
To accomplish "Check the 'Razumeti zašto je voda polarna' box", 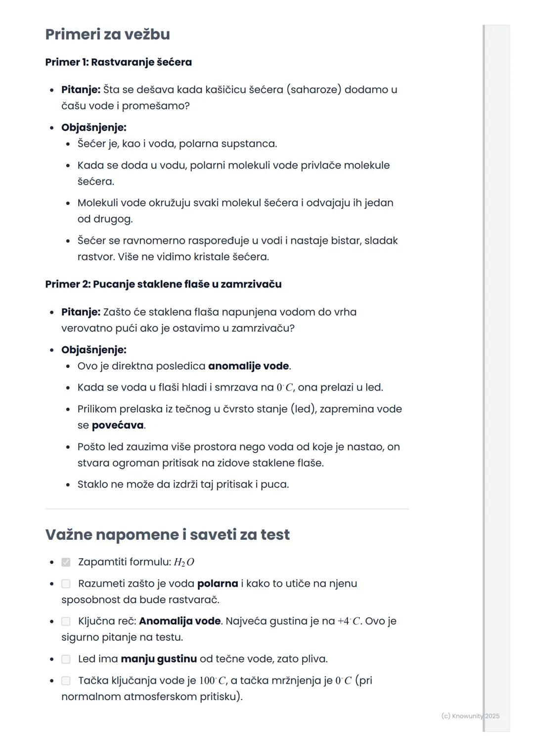I will pyautogui.click(x=66, y=584).
